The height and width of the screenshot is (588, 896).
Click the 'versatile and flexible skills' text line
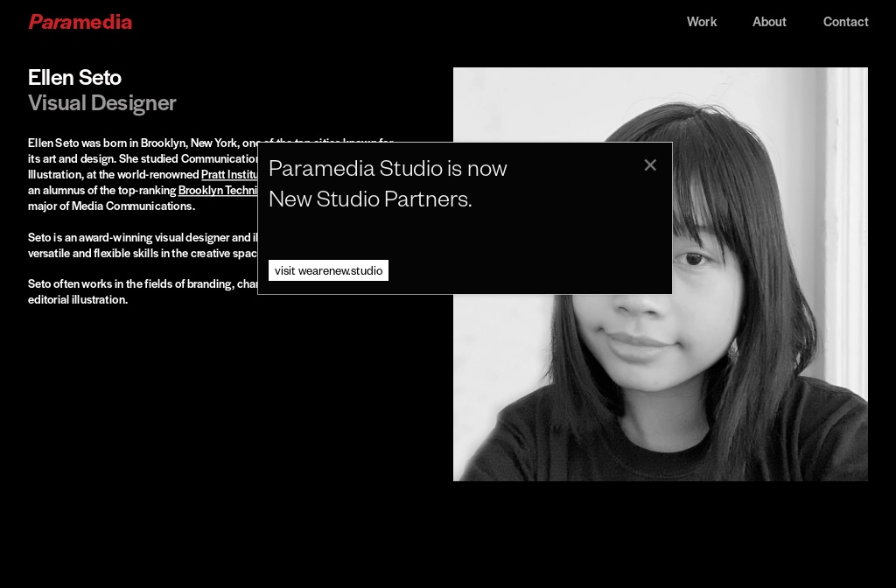[x=140, y=254]
